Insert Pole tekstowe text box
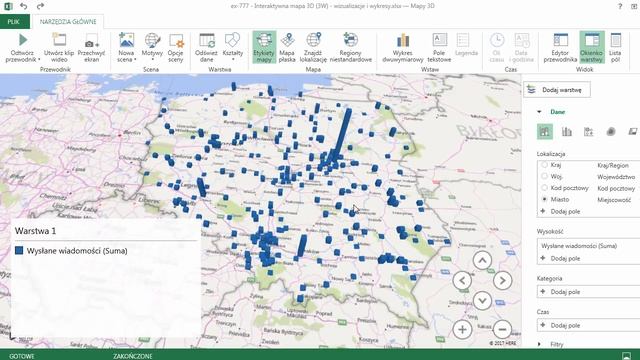Screen dimensions: 640x360 [x=439, y=47]
